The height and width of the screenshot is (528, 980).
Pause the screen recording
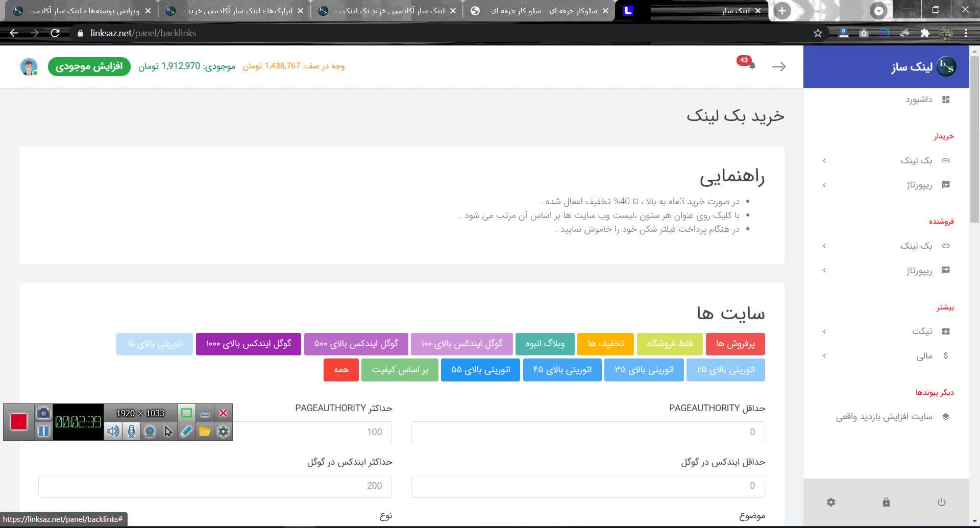tap(43, 431)
